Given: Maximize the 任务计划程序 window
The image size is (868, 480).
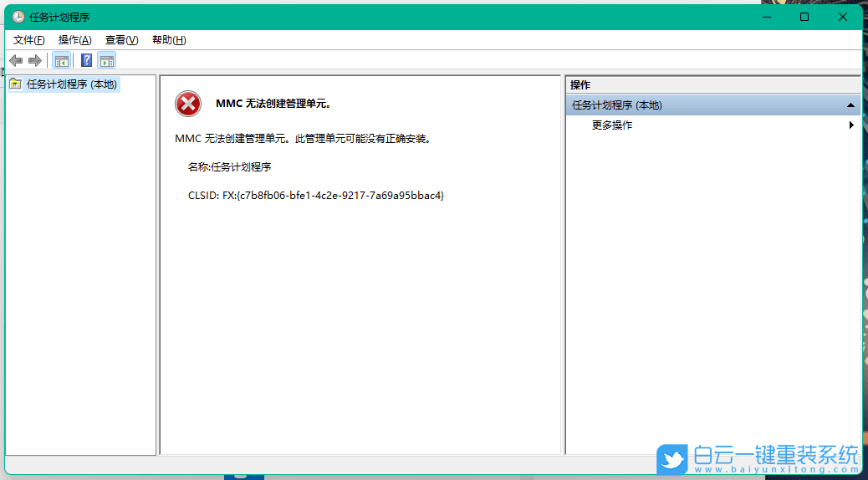Looking at the screenshot, I should pos(804,18).
